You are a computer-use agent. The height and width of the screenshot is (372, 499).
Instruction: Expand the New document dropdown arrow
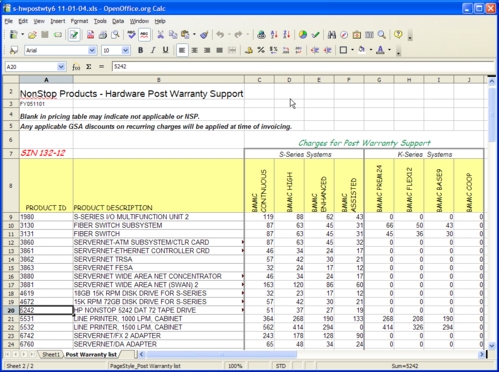point(22,35)
